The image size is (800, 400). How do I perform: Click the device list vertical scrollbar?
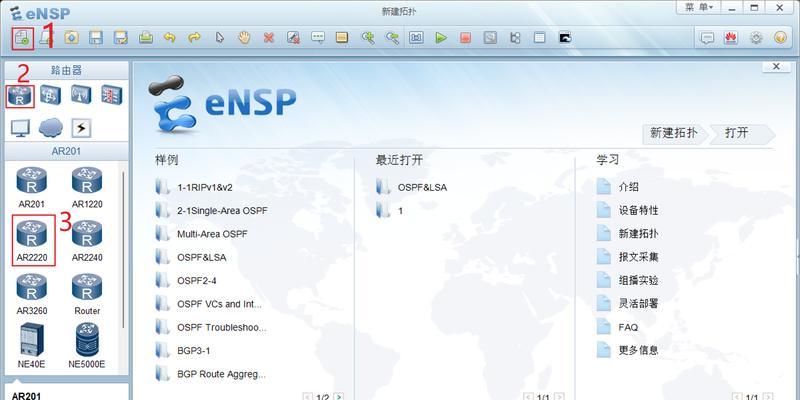coord(123,250)
